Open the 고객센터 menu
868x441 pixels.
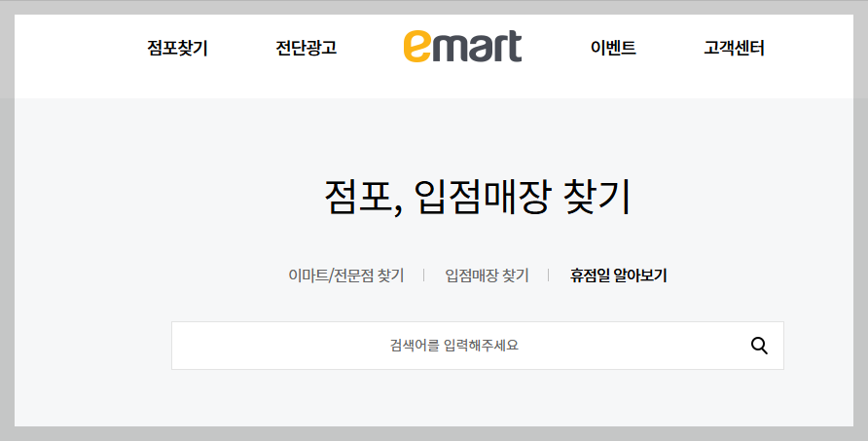click(x=734, y=49)
